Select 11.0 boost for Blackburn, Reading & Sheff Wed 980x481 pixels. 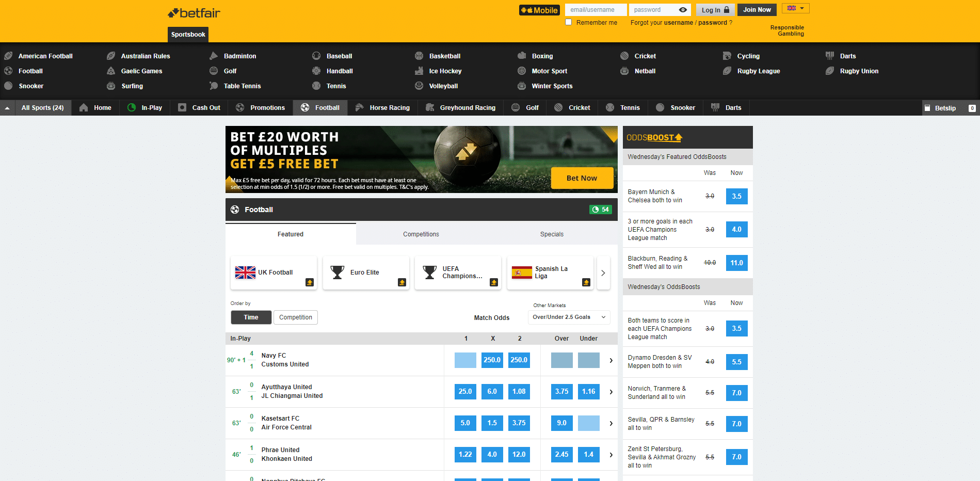coord(736,263)
